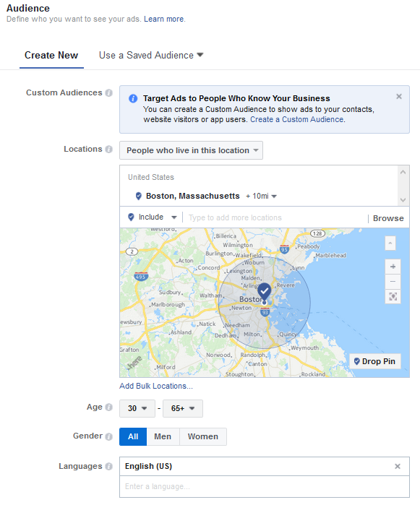Click scroll down arrow in locations list

403,200
